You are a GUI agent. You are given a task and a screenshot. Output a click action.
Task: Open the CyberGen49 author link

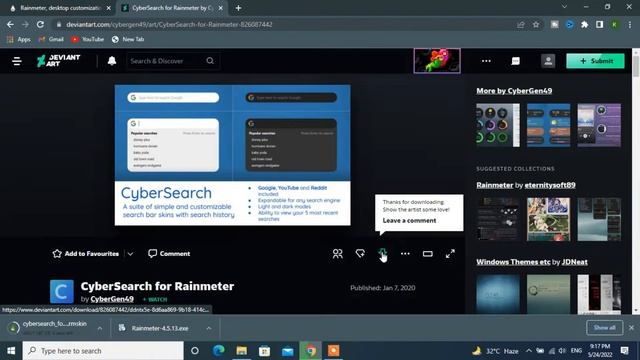(x=112, y=299)
